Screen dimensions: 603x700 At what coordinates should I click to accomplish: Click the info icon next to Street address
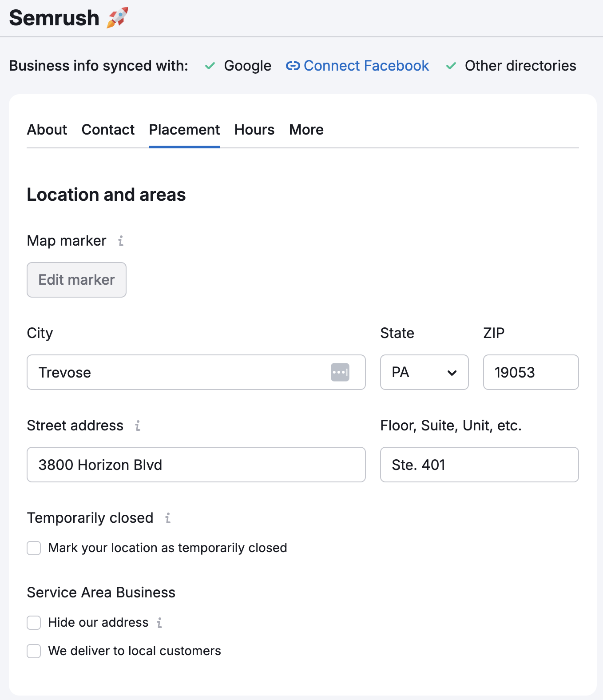click(x=138, y=426)
